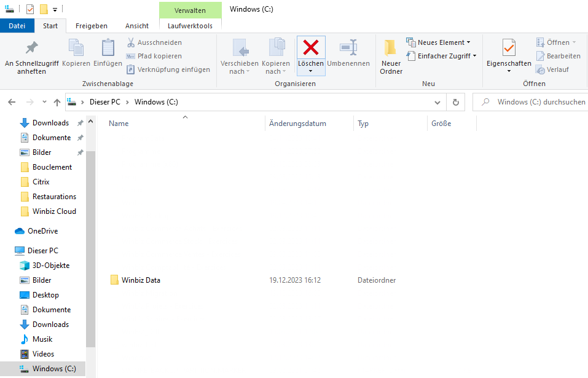Open Verschieben nach menu

click(239, 57)
